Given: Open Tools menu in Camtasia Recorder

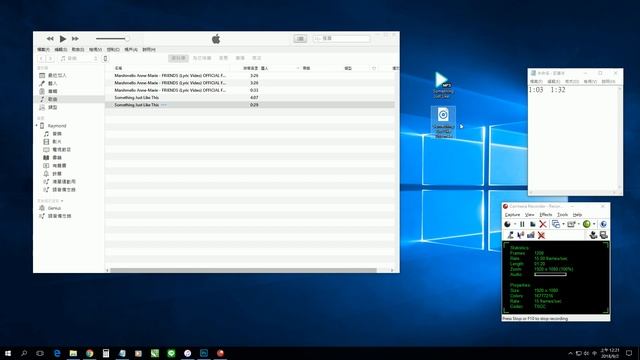Looking at the screenshot, I should [562, 215].
